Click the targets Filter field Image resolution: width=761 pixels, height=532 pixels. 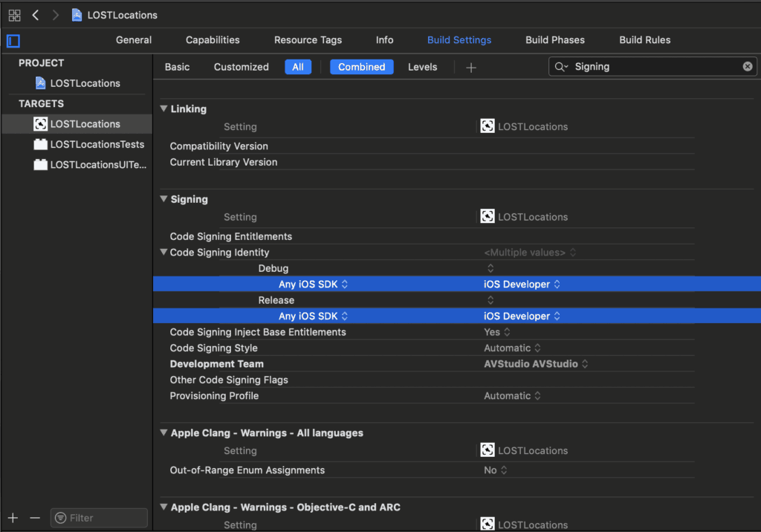(x=99, y=518)
